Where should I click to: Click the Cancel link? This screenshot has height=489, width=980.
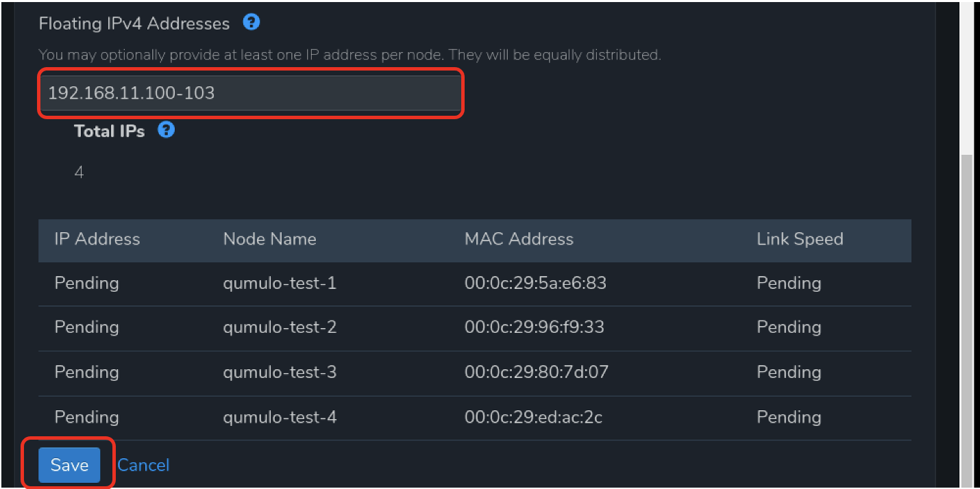(143, 465)
